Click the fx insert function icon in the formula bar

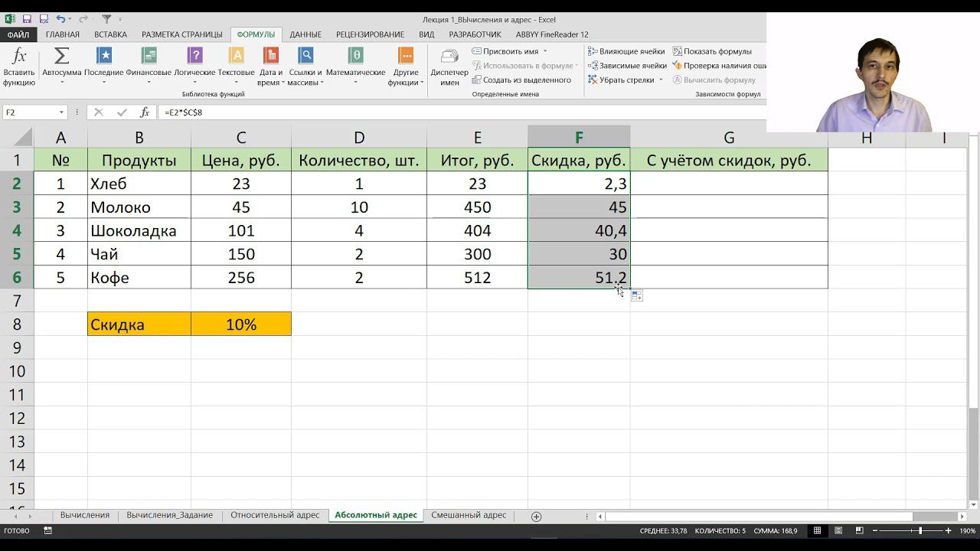pos(145,112)
